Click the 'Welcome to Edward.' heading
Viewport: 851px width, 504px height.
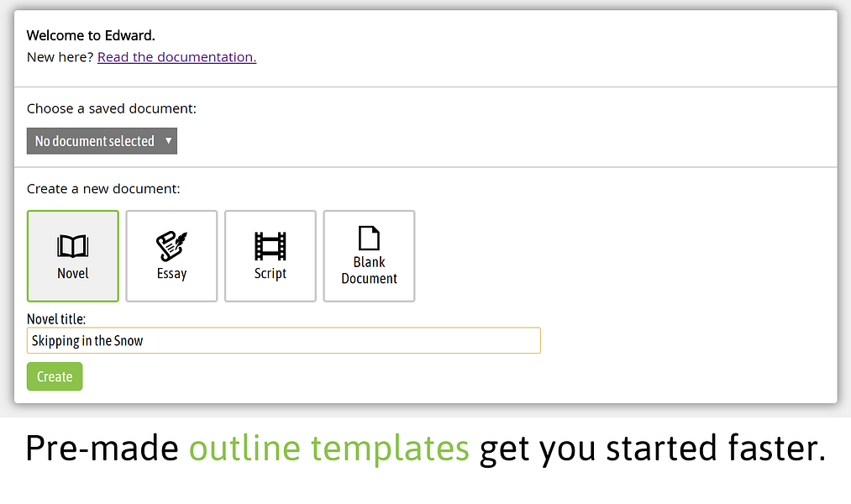[x=91, y=35]
